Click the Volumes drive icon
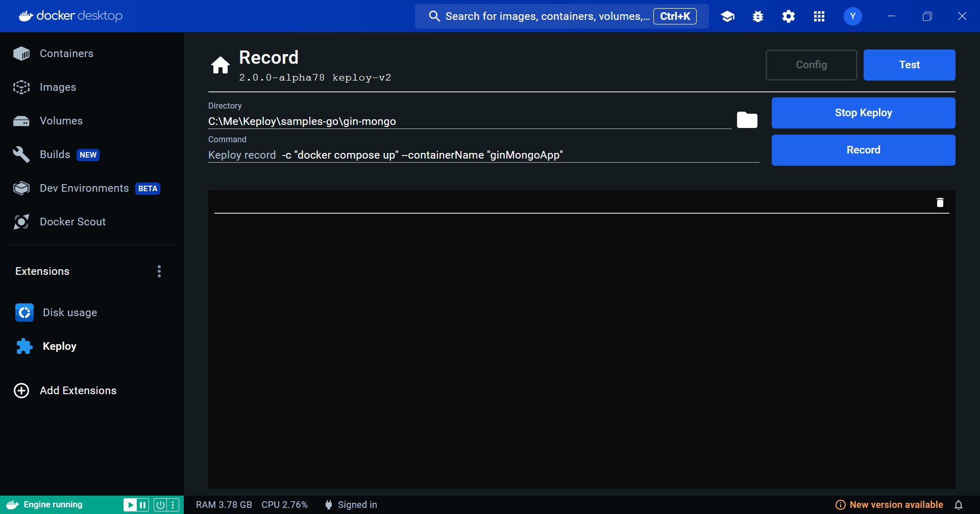 tap(21, 121)
